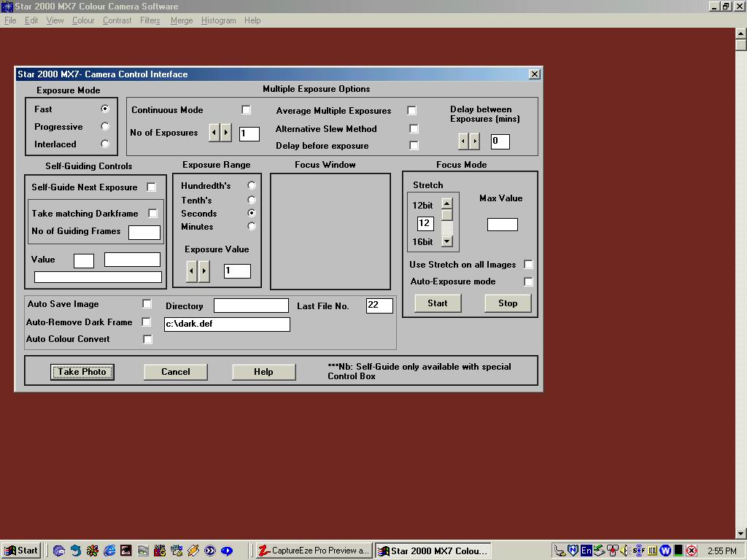Screen dimensions: 747x560
Task: Select Fast exposure mode
Action: 105,109
